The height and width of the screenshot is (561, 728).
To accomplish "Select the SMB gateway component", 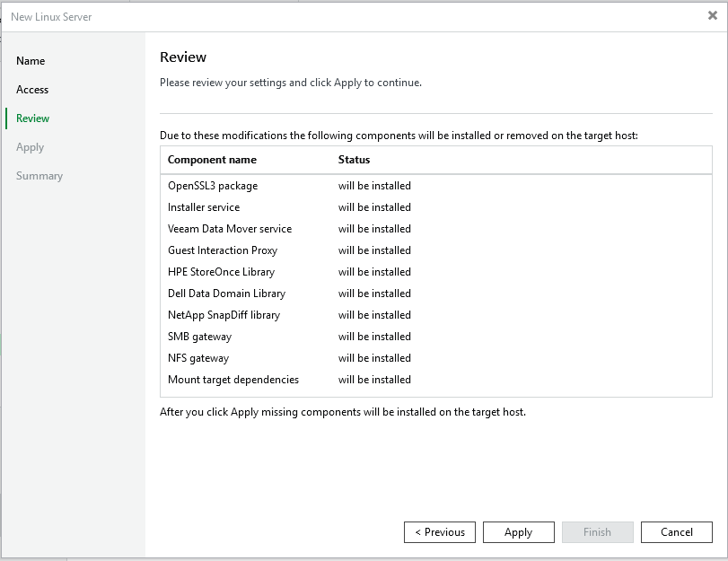I will click(199, 337).
